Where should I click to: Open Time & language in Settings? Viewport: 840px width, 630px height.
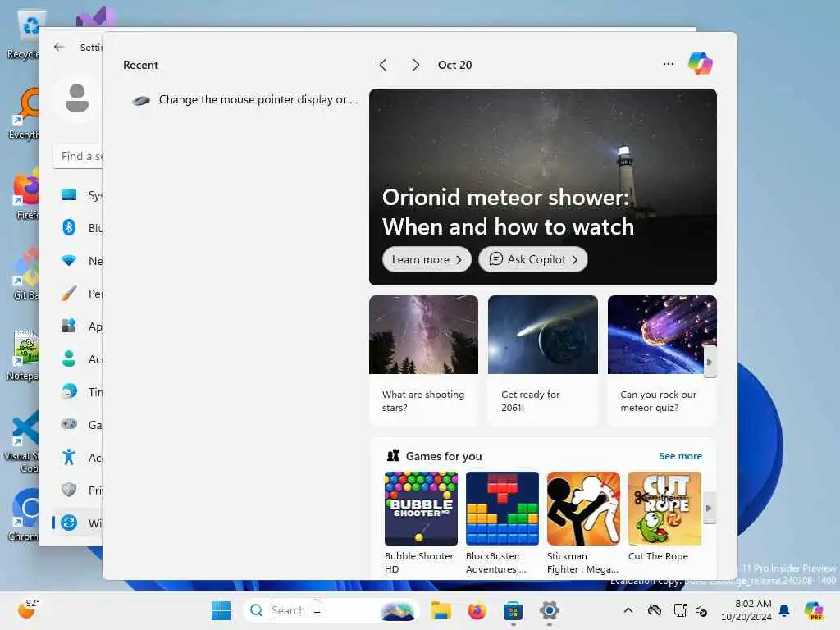[78, 391]
